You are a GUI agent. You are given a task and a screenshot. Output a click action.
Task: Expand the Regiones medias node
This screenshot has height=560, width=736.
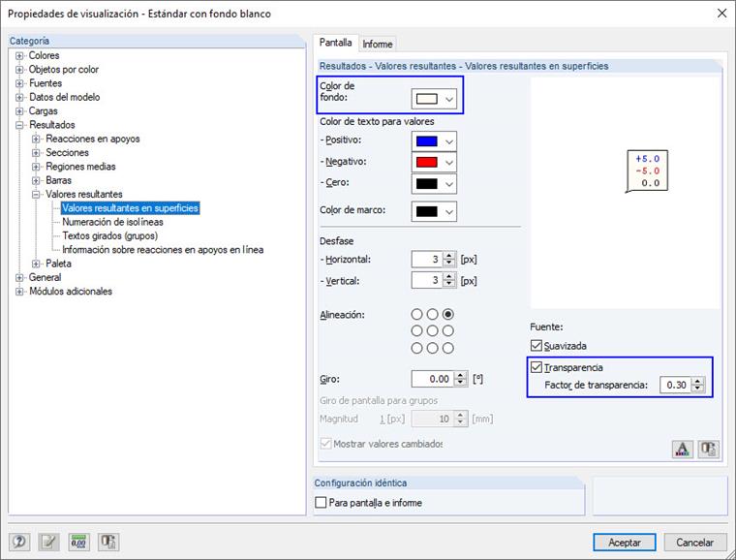[36, 167]
